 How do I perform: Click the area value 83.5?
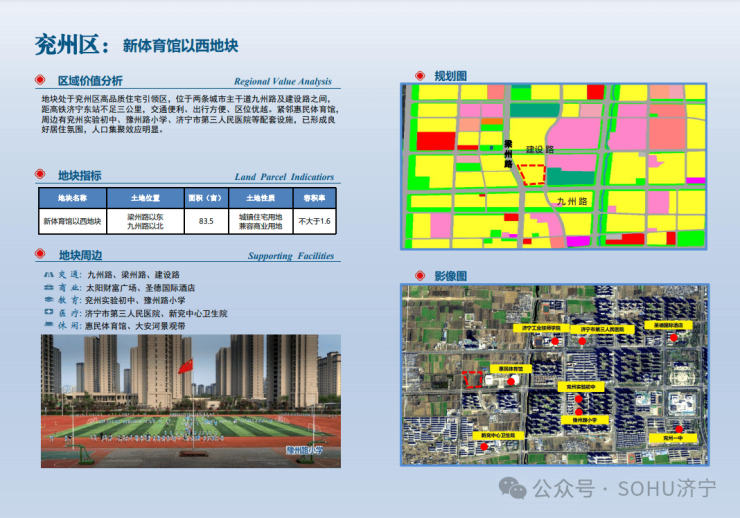pos(206,221)
